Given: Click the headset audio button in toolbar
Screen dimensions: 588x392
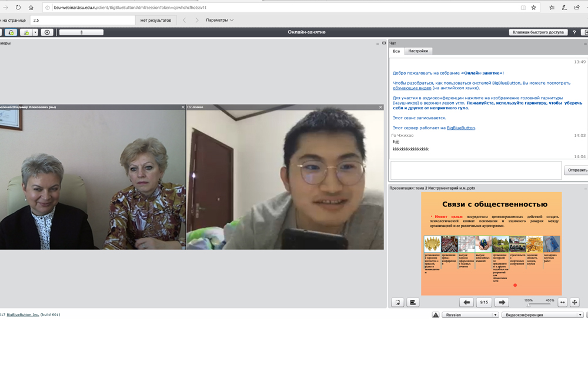Looking at the screenshot, I should pos(11,32).
